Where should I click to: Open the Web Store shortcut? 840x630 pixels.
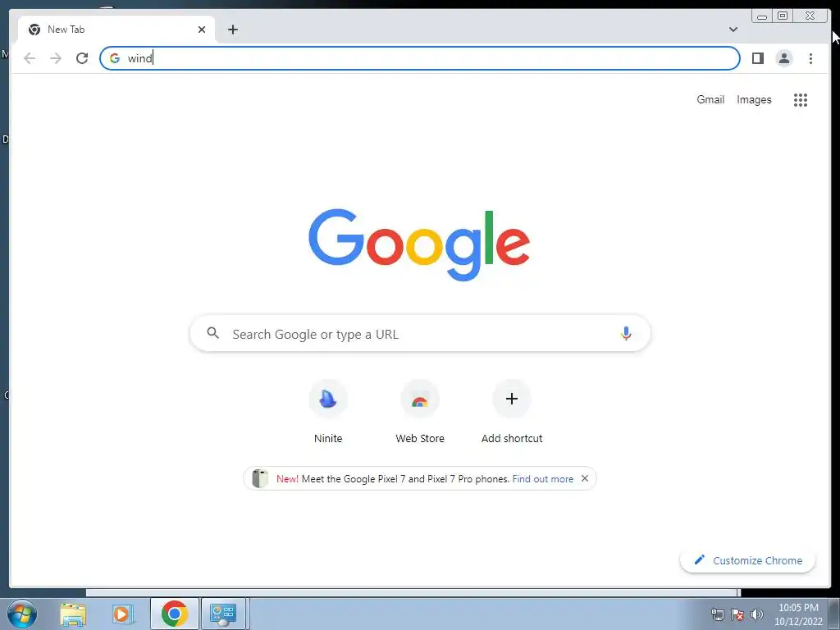click(419, 412)
